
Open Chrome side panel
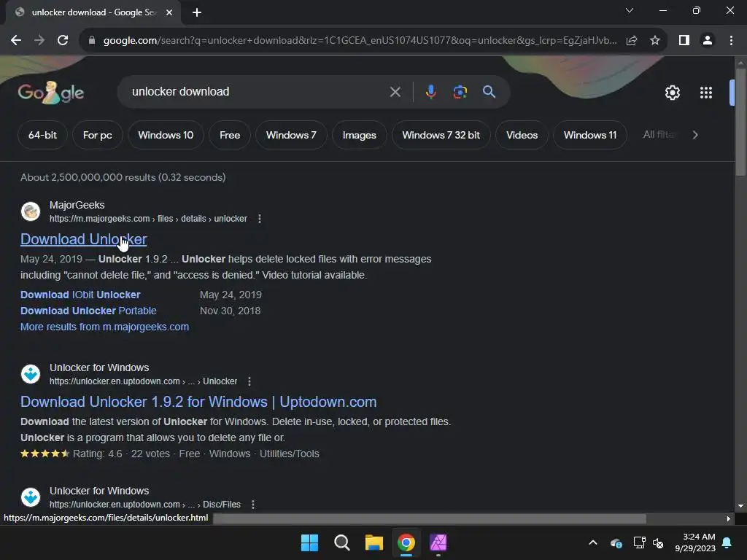684,41
